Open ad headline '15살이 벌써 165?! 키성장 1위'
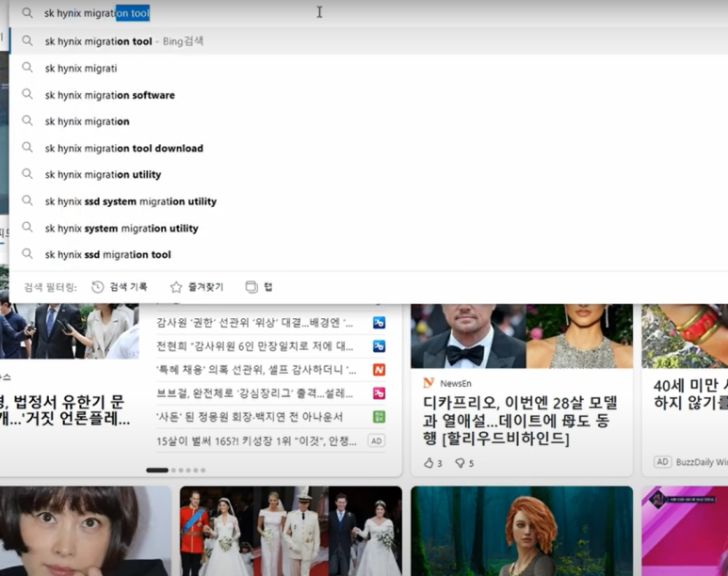The height and width of the screenshot is (576, 728). (256, 440)
